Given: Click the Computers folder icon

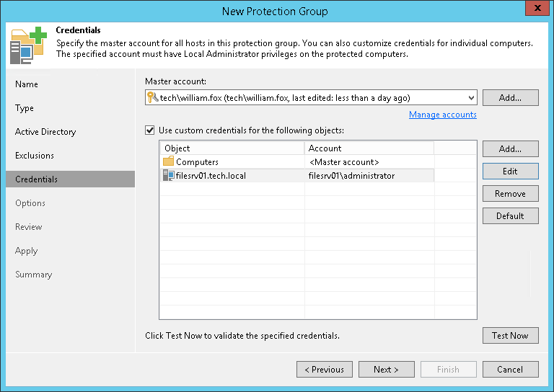Looking at the screenshot, I should click(x=168, y=162).
